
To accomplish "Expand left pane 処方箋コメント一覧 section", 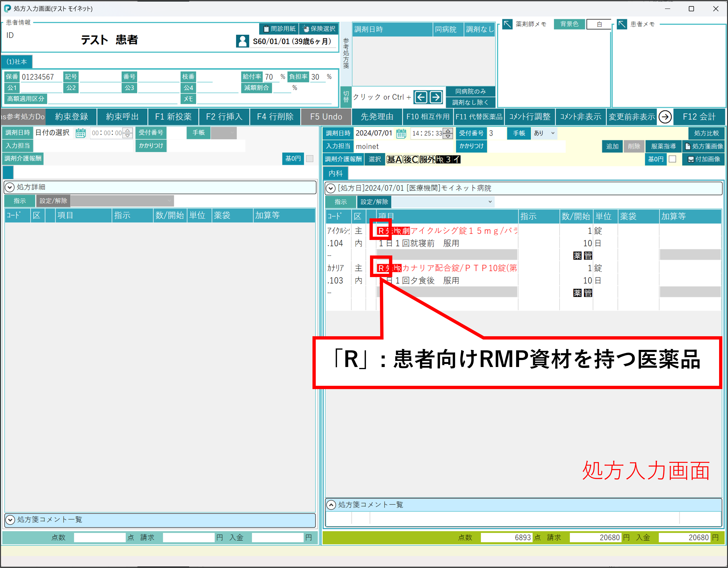I will (10, 520).
